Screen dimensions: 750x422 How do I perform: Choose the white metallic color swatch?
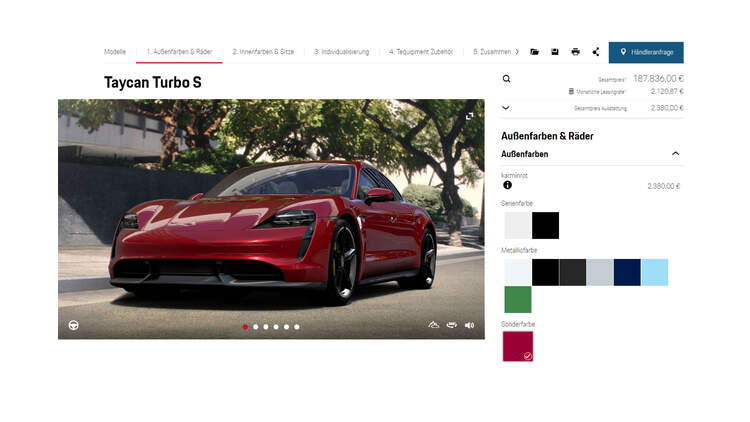tap(518, 272)
